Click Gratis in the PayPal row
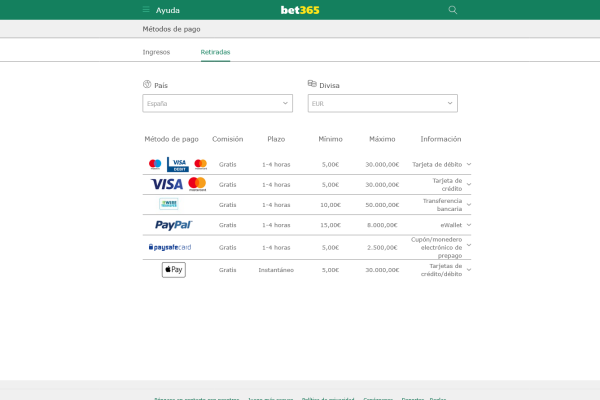The image size is (600, 400). (x=228, y=225)
